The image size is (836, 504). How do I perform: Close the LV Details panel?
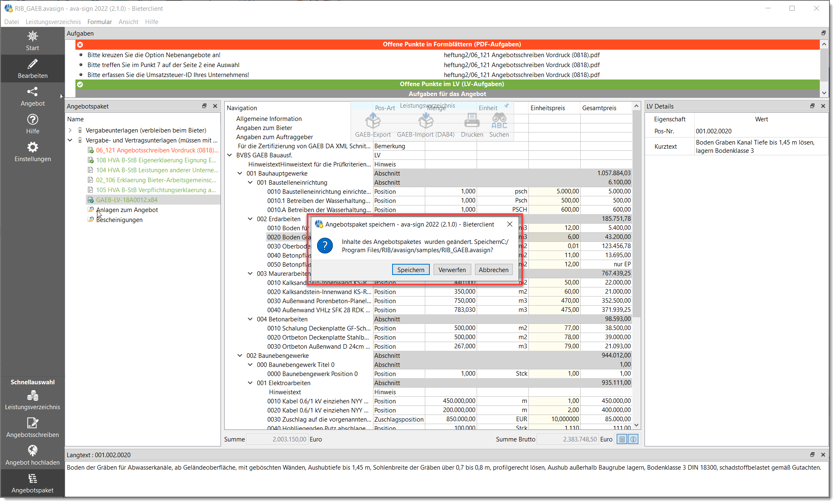pos(823,106)
